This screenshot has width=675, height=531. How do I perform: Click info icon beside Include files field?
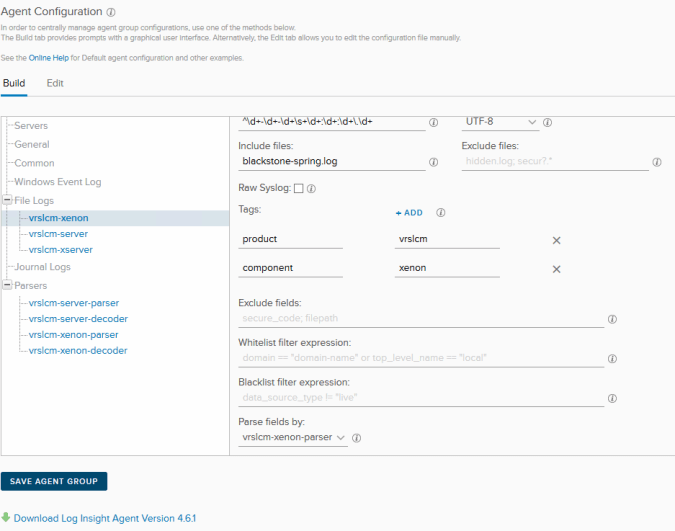click(433, 161)
